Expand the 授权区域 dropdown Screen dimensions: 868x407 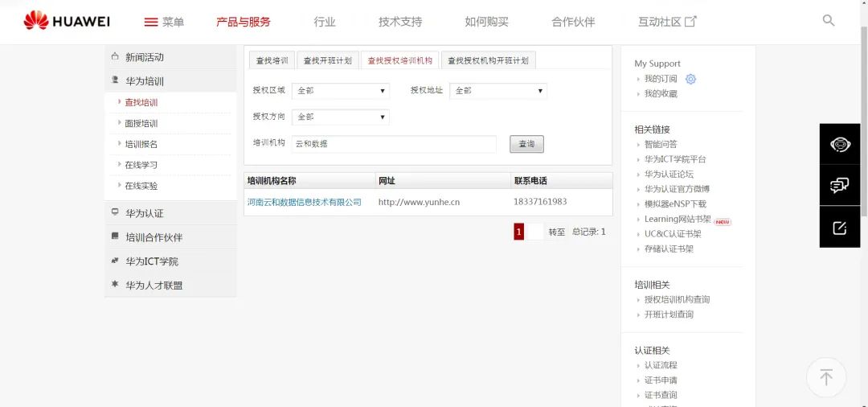tap(341, 91)
